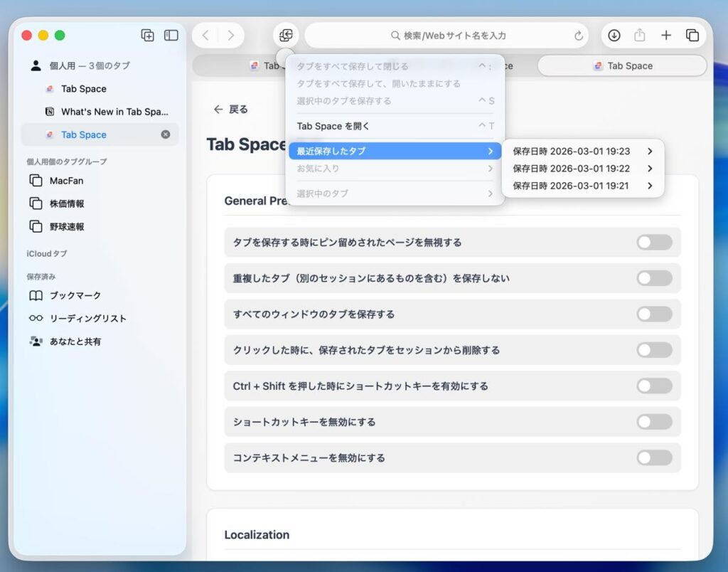
Task: Open the tab overview icon
Action: click(692, 36)
